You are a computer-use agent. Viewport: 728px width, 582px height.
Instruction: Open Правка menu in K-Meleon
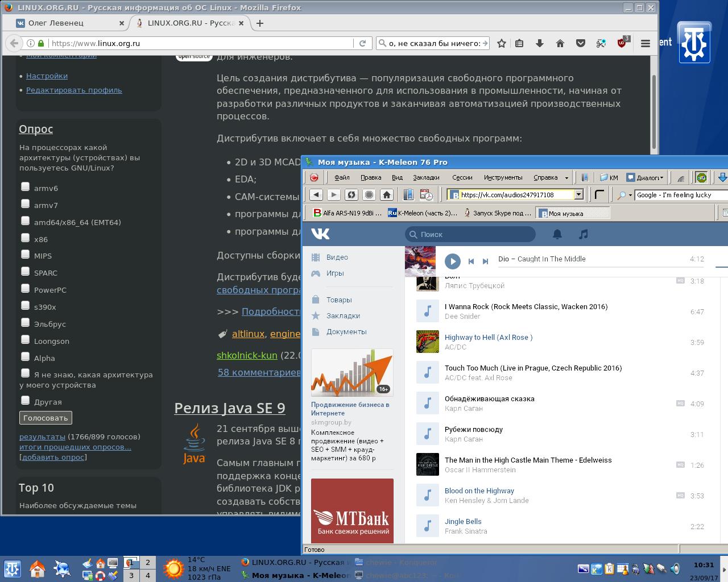pos(371,177)
